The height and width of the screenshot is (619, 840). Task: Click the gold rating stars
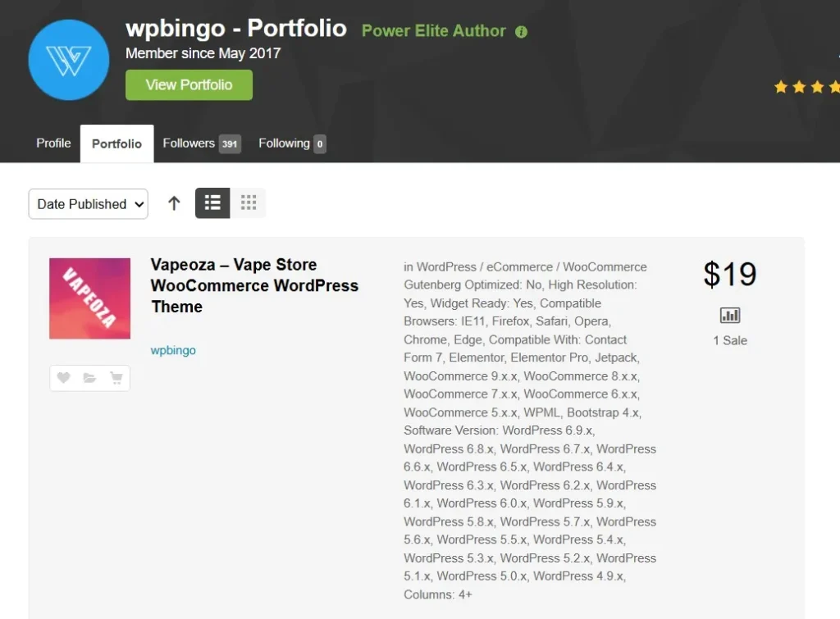coord(806,86)
